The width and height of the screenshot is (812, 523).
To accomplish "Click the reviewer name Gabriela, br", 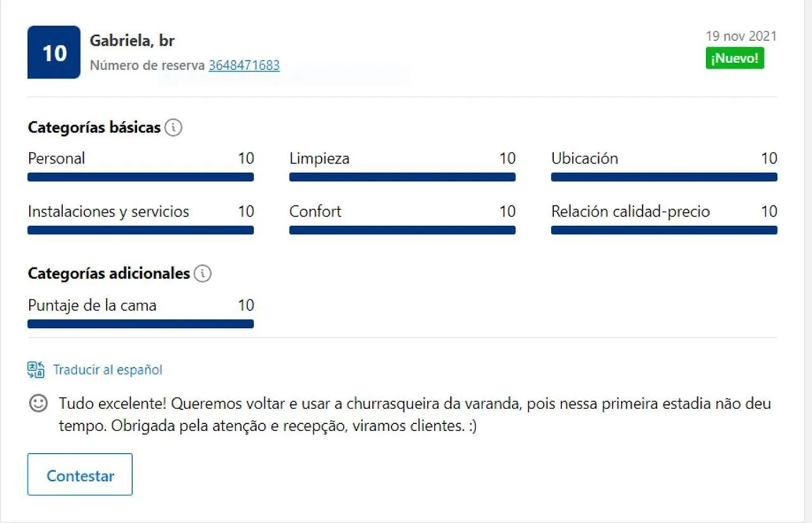I will [x=132, y=41].
